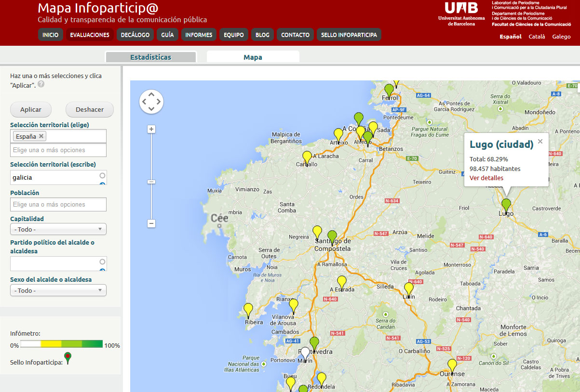Open the yellow marker at Redondela
The image size is (580, 392).
click(x=322, y=379)
